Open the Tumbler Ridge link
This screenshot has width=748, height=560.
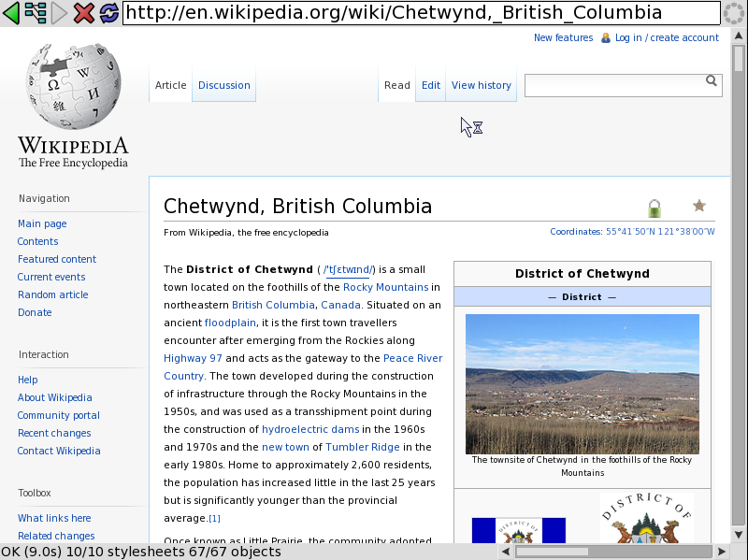(x=363, y=447)
